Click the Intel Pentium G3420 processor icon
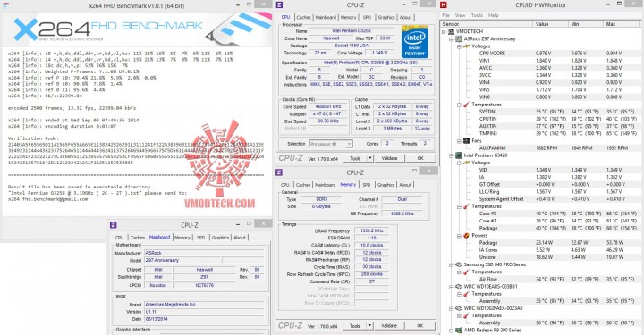This screenshot has width=644, height=335. pos(459,155)
